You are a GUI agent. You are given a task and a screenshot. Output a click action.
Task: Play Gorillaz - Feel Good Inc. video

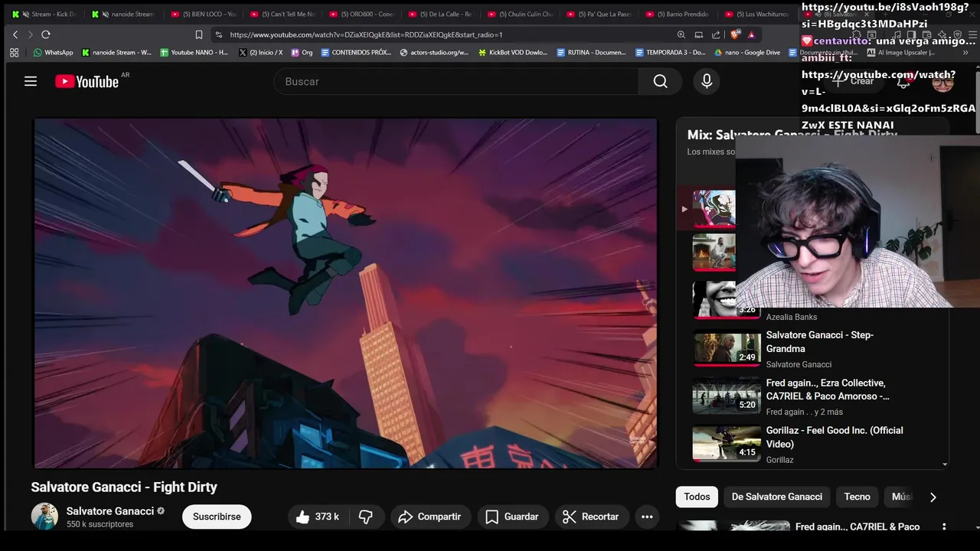tap(812, 444)
